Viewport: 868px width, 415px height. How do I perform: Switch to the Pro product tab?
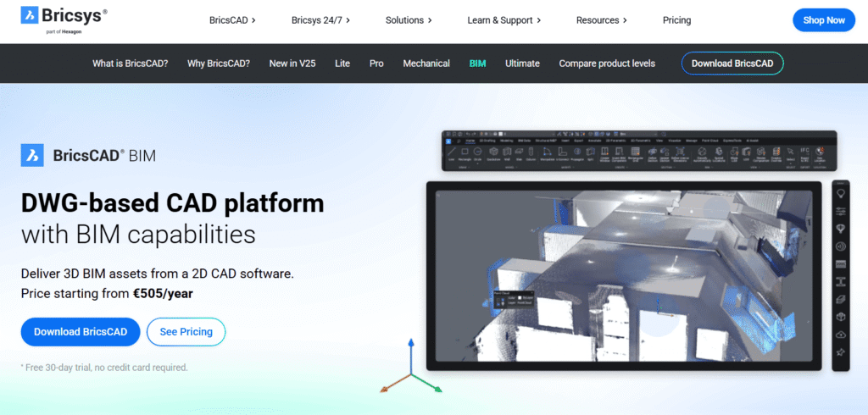[376, 64]
